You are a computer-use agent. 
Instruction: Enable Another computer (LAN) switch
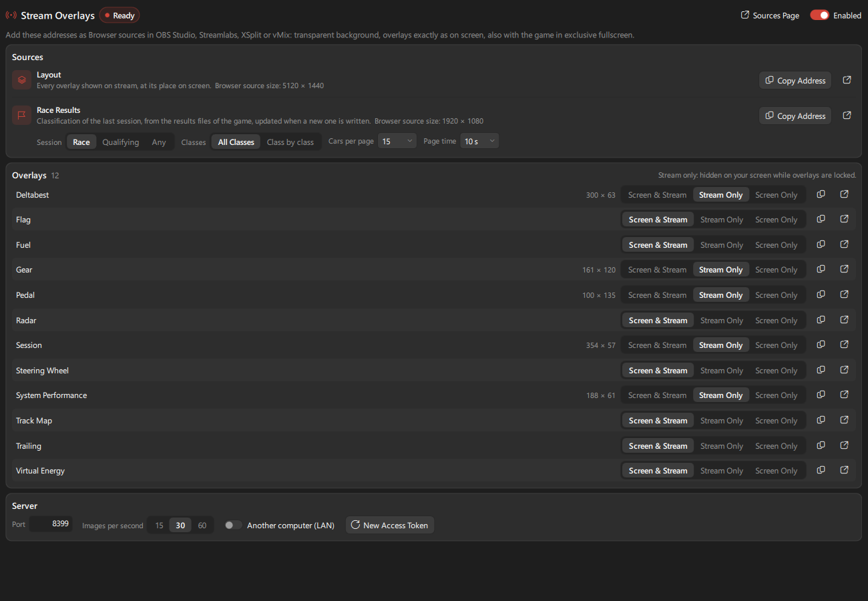(x=233, y=525)
